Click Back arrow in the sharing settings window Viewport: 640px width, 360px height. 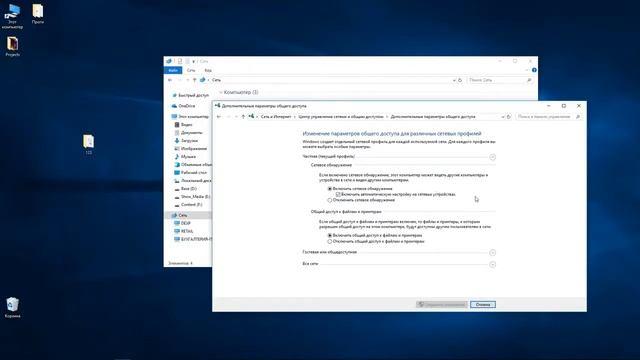(x=219, y=117)
